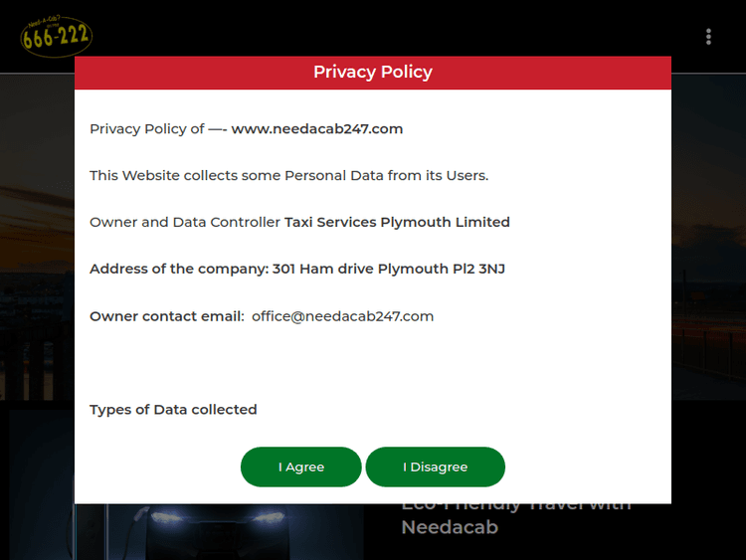Image resolution: width=746 pixels, height=560 pixels.
Task: Click the Need-A-Cab 666-222 logo
Action: click(57, 36)
